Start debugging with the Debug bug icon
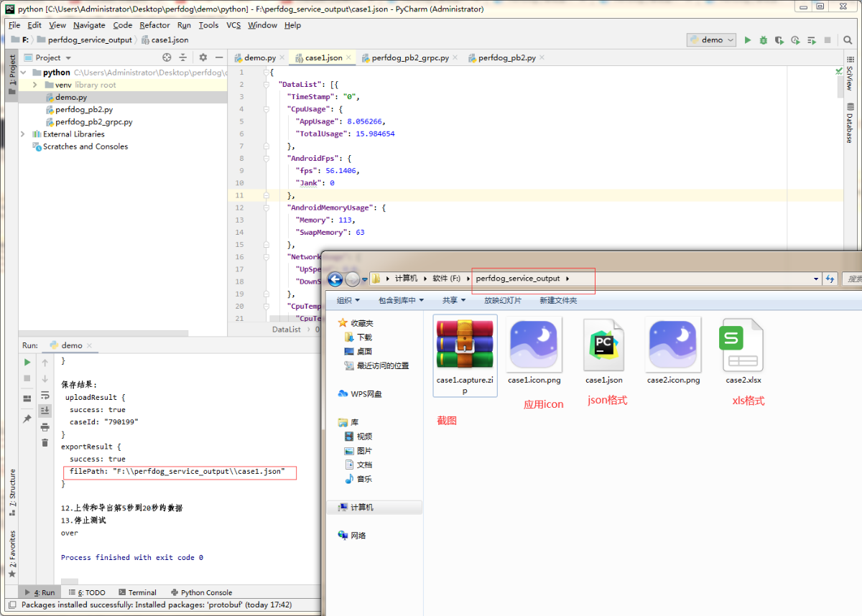This screenshot has width=862, height=616. [x=764, y=40]
